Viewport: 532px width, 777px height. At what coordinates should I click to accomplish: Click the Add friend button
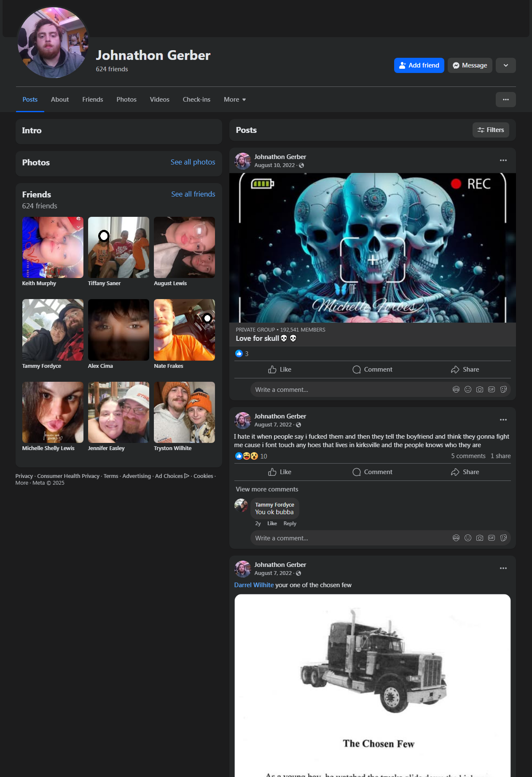click(x=419, y=65)
